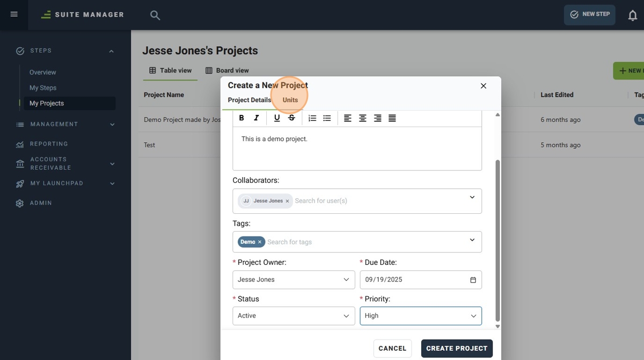Click in the description text editor
Viewport: 644px width, 360px height.
357,148
